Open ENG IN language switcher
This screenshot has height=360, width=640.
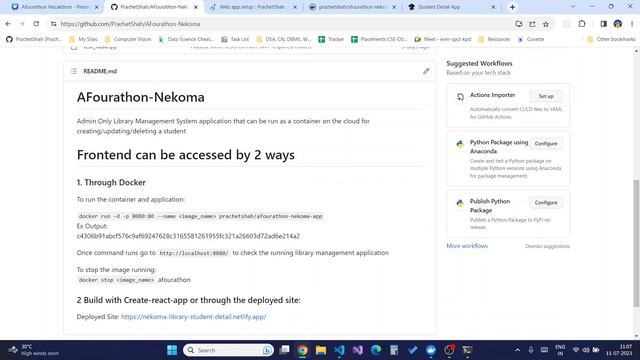click(560, 350)
